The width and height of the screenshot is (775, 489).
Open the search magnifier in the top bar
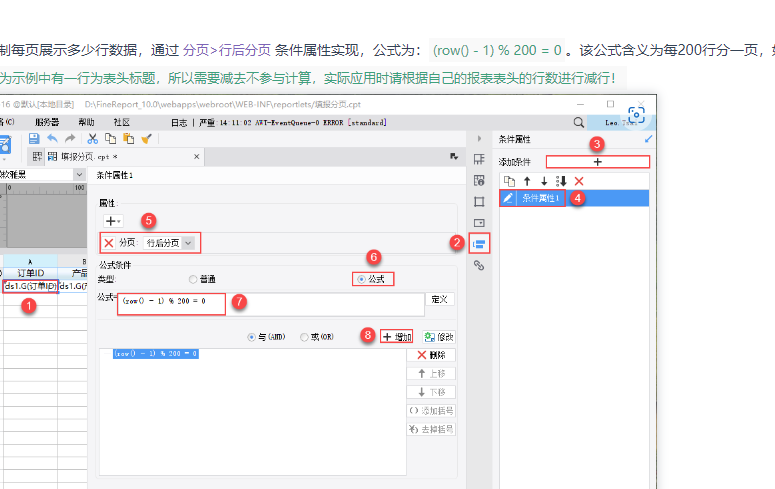coord(579,123)
